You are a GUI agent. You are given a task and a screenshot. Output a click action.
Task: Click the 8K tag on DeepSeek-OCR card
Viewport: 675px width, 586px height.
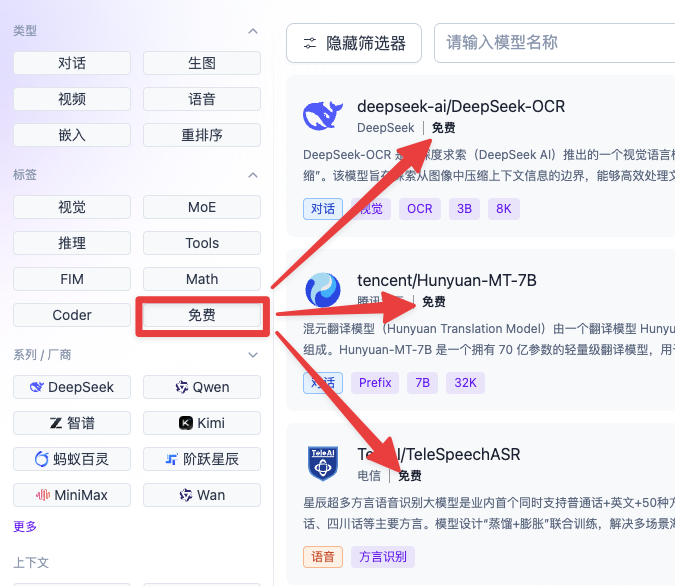click(504, 209)
